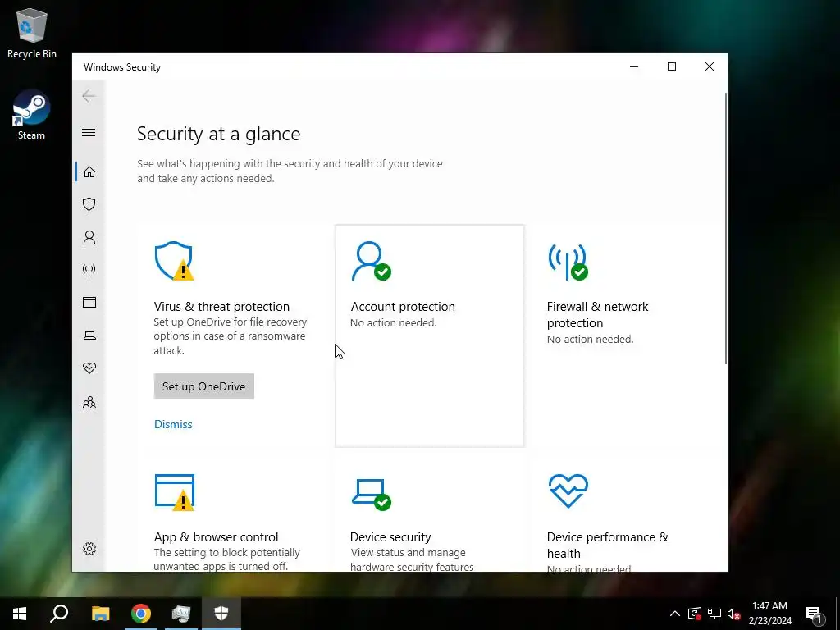The height and width of the screenshot is (630, 840).
Task: Click the back arrow
Action: 89,96
